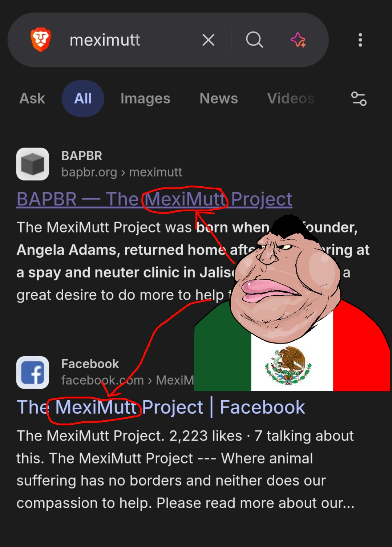Tap the BAPBR site favicon
Viewport: 392px width, 547px height.
point(33,164)
